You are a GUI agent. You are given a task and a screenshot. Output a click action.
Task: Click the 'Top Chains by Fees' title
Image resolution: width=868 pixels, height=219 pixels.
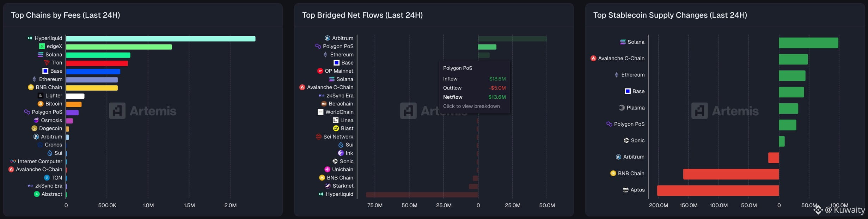click(66, 15)
